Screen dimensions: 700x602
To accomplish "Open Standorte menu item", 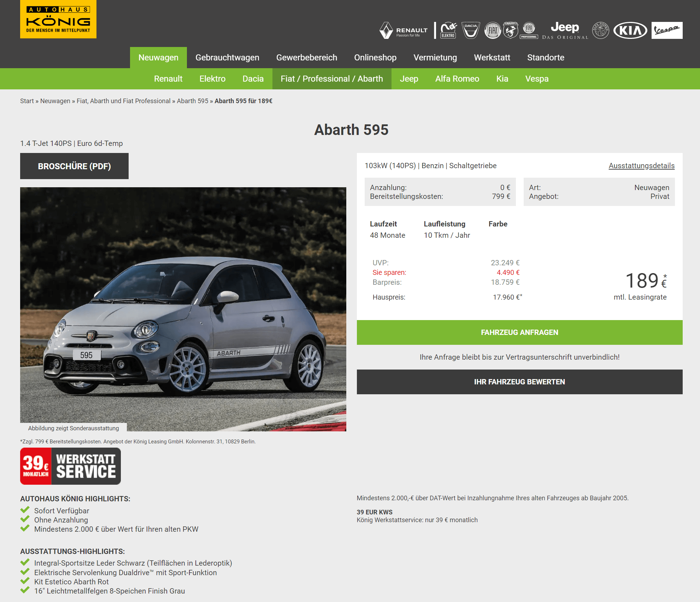I will [x=546, y=58].
